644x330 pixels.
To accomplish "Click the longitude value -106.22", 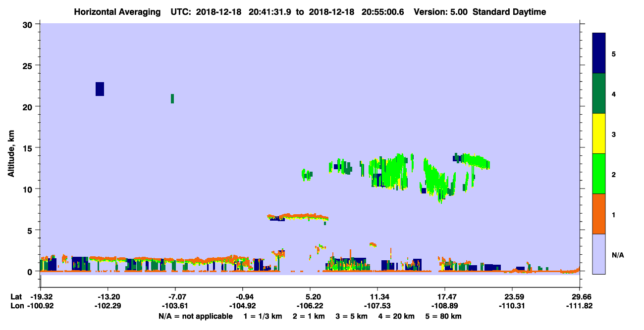I will tap(310, 306).
